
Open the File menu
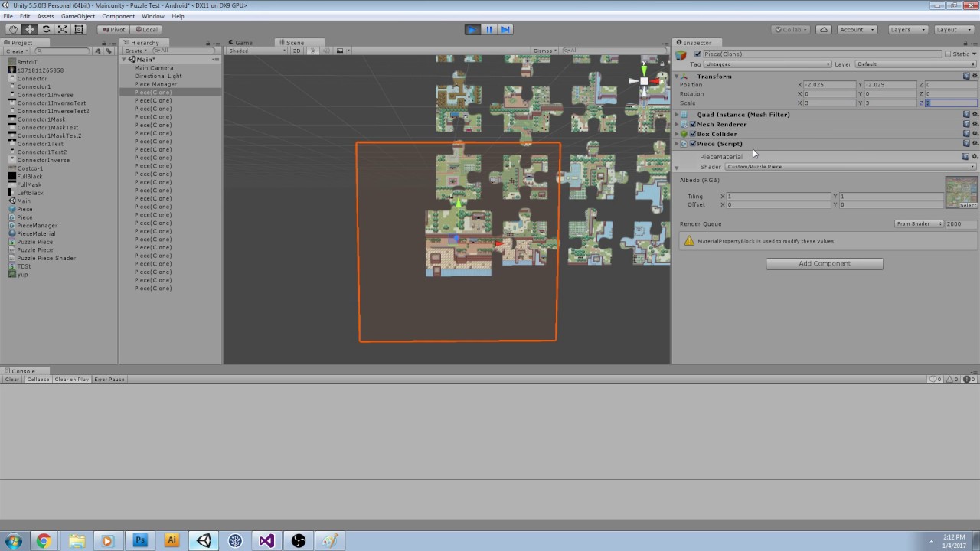(8, 16)
